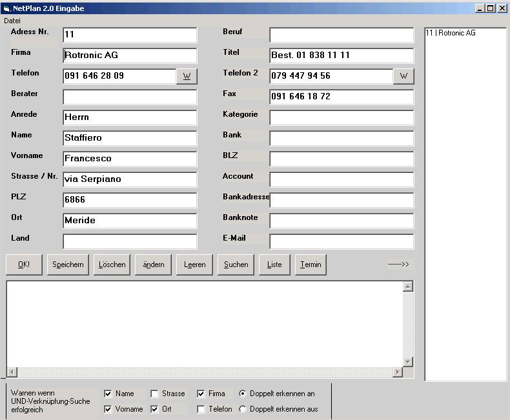This screenshot has width=510, height=420.
Task: Click the Liste button
Action: (274, 265)
